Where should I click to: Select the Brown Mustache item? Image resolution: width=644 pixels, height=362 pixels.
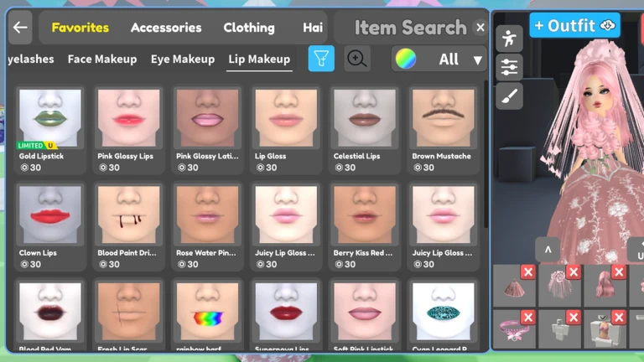[x=443, y=130]
